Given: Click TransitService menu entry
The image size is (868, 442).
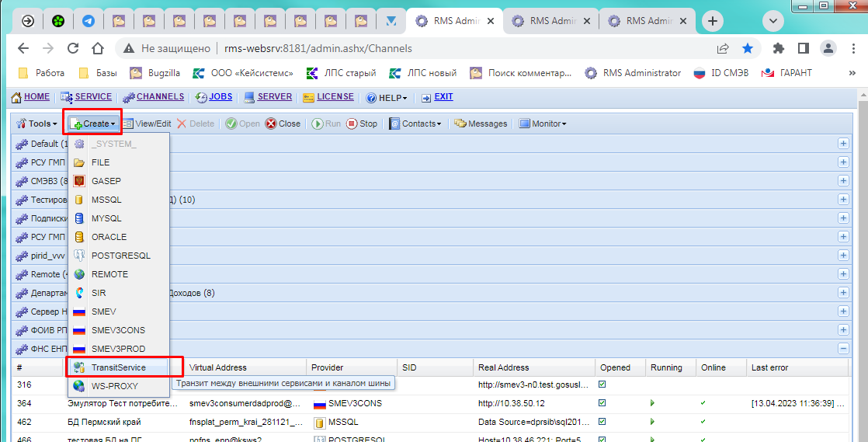Looking at the screenshot, I should point(119,367).
